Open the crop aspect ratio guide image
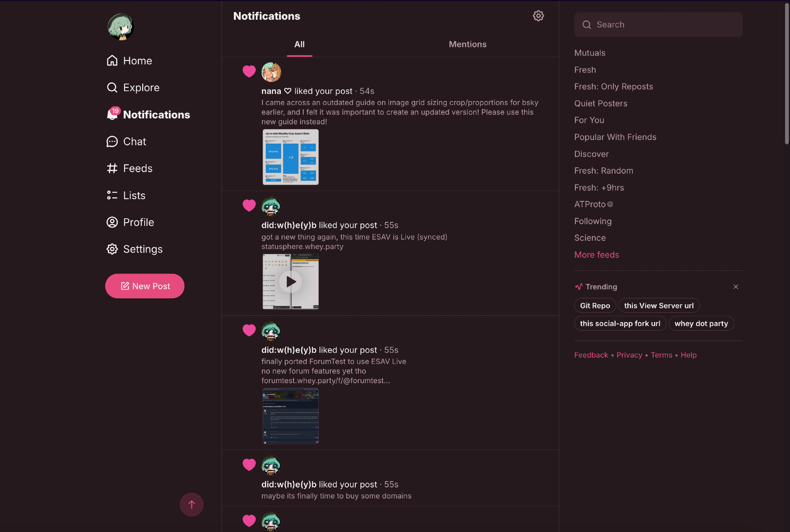The image size is (790, 532). [x=291, y=157]
